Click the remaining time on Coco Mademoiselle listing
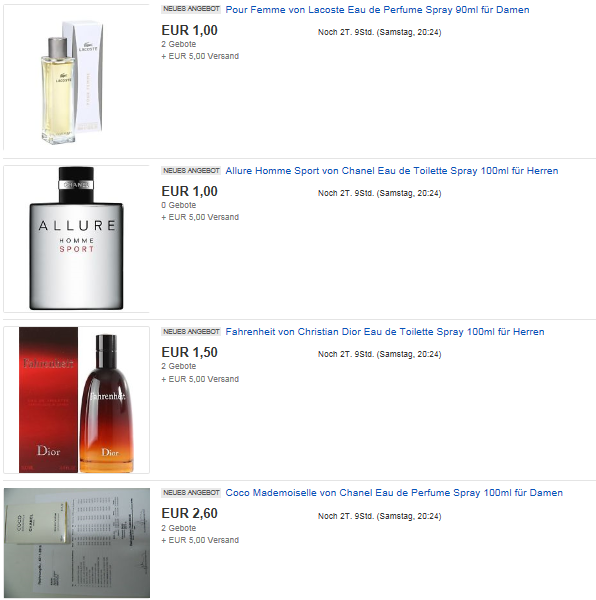 tap(379, 517)
